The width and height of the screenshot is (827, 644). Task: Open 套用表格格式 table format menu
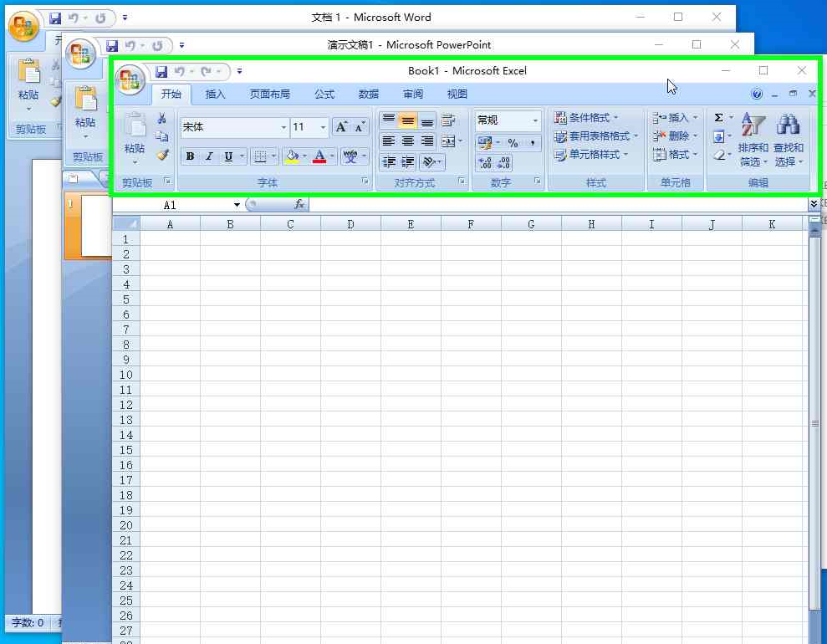tap(595, 136)
